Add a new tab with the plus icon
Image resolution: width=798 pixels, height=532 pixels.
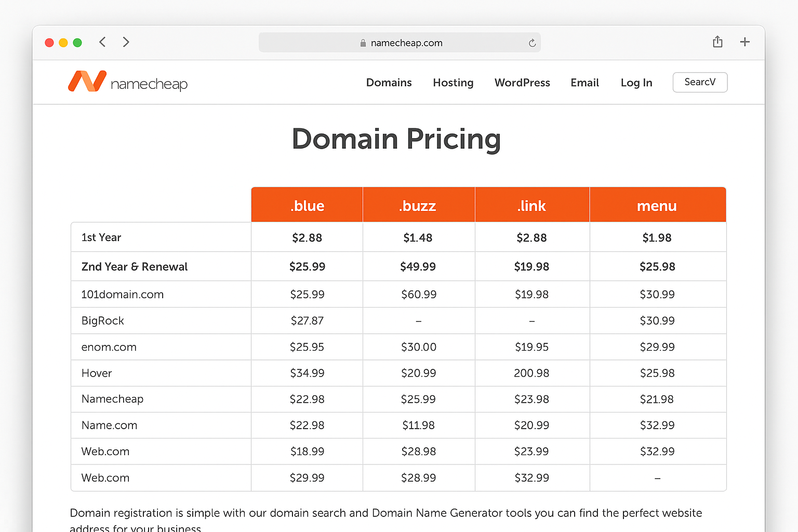[x=744, y=42]
